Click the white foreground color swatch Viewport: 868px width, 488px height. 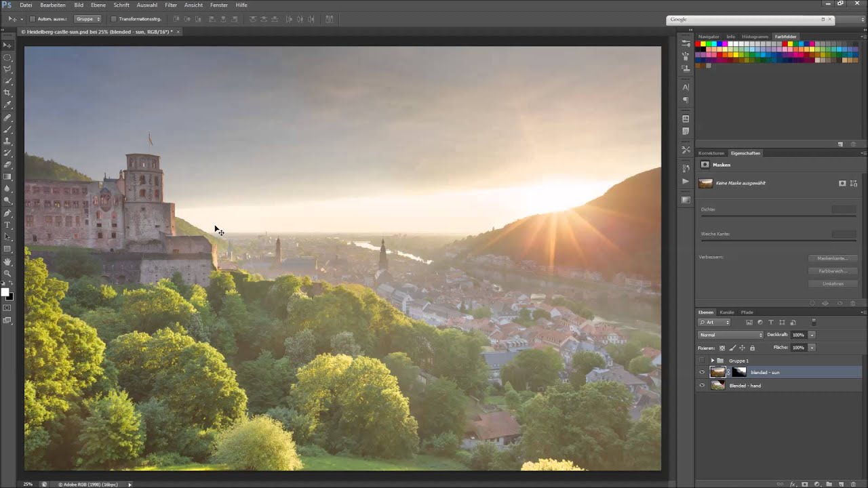pyautogui.click(x=5, y=292)
